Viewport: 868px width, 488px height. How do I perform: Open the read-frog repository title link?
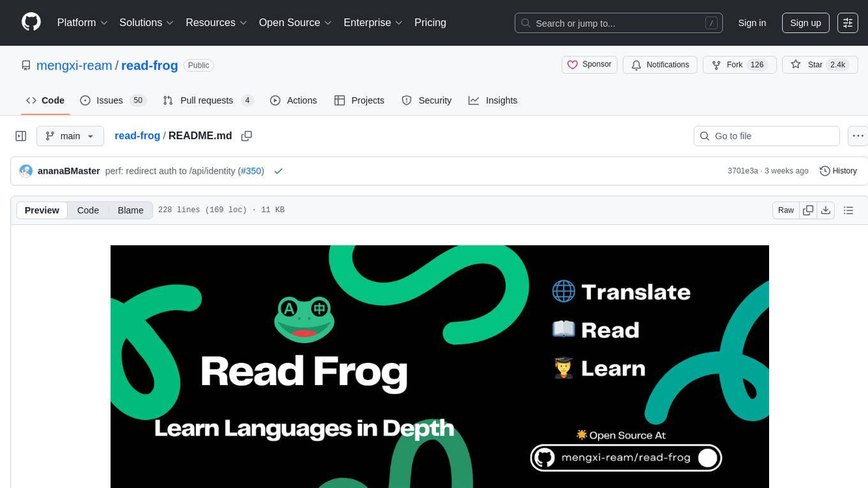coord(149,65)
